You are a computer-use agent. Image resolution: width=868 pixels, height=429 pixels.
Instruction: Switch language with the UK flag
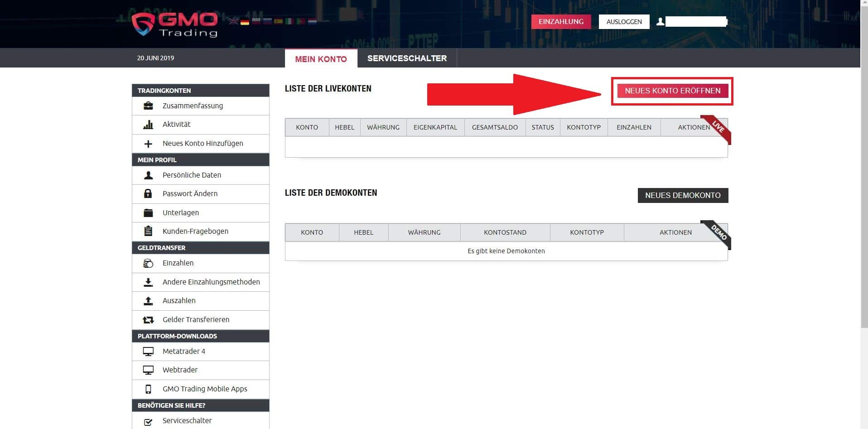coord(233,21)
